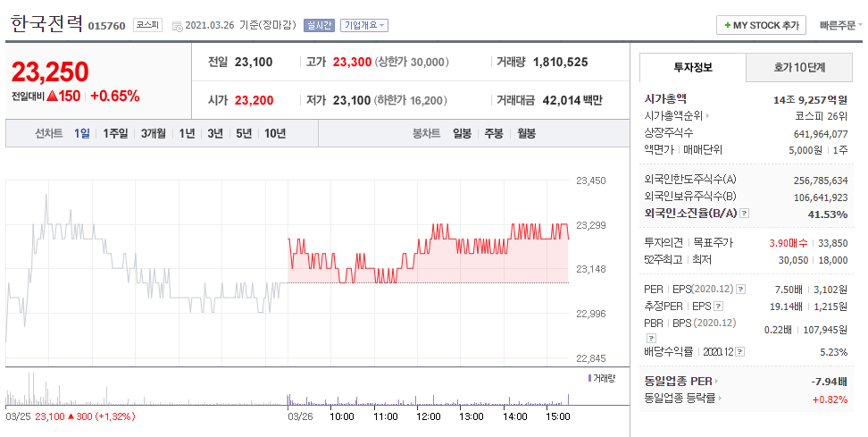Click the 시가총액 value 14조 9,257억원
The height and width of the screenshot is (437, 868).
(x=811, y=100)
